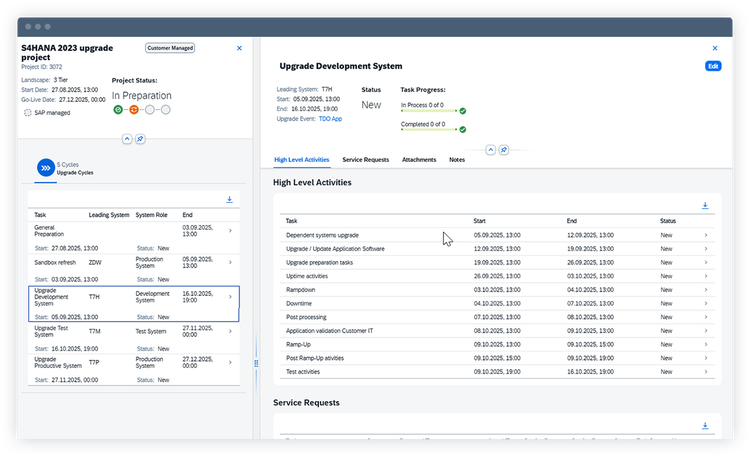Open Ramp-Up row arrow

point(706,345)
